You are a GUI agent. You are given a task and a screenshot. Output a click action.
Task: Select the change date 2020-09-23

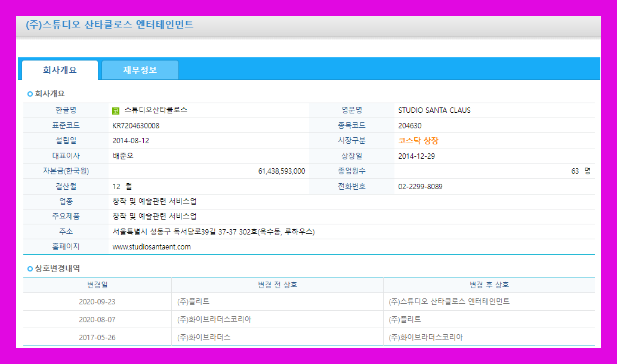tap(97, 302)
